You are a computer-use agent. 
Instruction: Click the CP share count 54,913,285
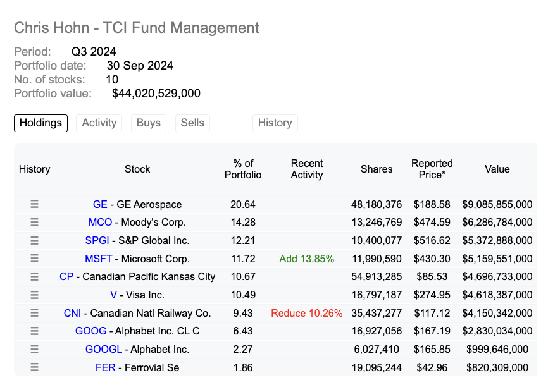(x=377, y=276)
